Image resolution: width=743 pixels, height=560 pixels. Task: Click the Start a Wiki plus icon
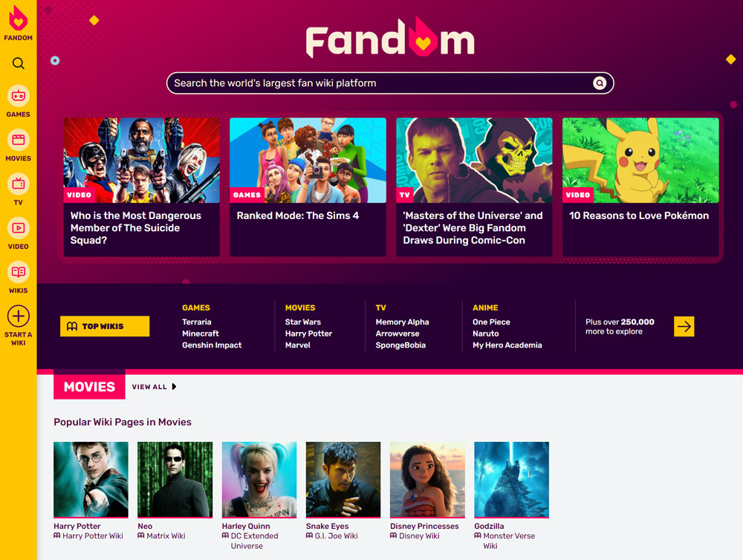pyautogui.click(x=18, y=316)
